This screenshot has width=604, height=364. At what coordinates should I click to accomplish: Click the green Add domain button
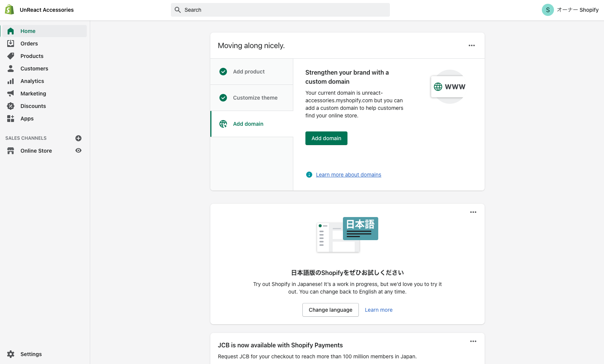[326, 138]
